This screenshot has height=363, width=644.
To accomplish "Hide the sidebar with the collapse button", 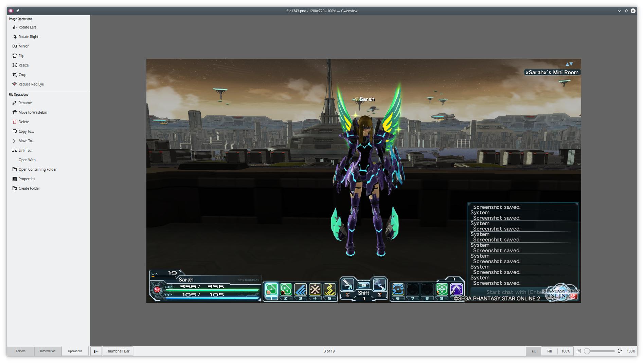I will (96, 351).
